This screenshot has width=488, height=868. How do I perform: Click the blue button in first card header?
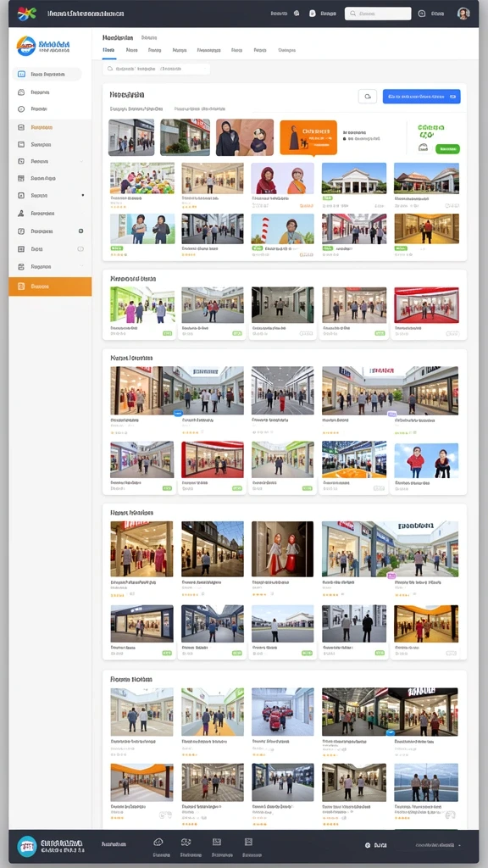click(x=422, y=97)
